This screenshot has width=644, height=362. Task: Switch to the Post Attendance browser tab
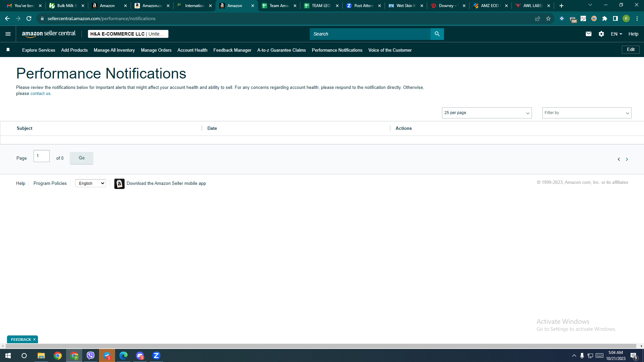[x=363, y=6]
